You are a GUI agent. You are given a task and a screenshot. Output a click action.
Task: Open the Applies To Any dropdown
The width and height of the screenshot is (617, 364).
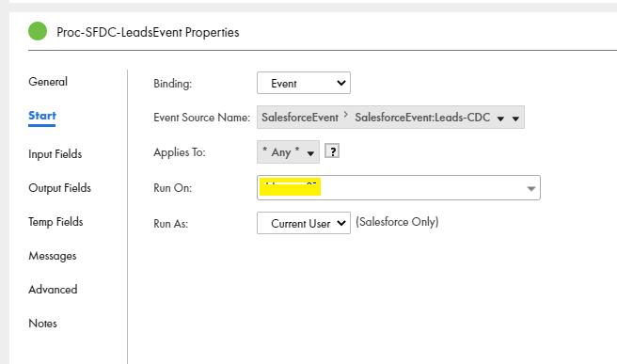(x=288, y=152)
